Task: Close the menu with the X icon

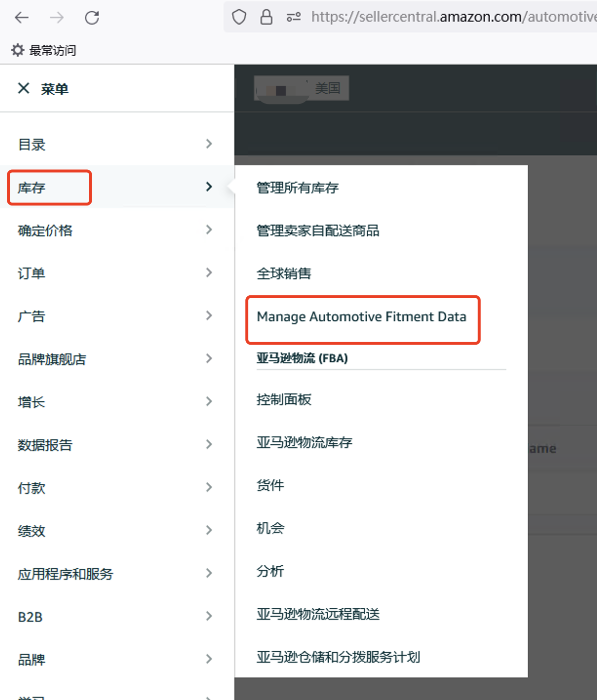Action: 23,88
